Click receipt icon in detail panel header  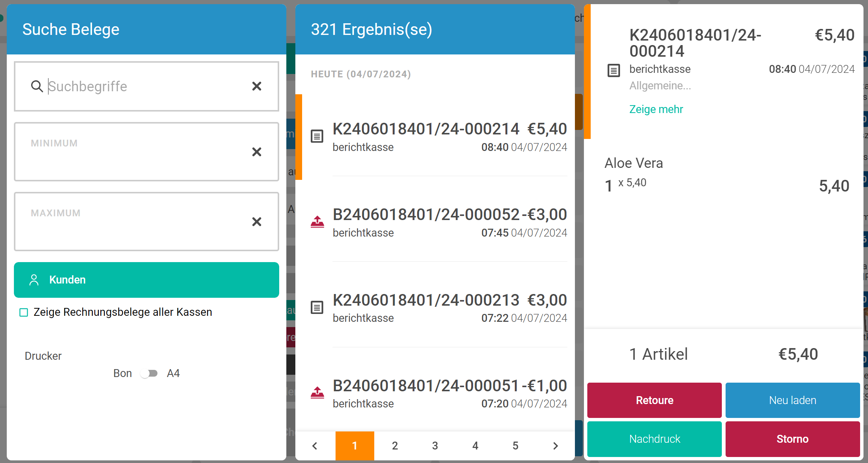pyautogui.click(x=614, y=70)
